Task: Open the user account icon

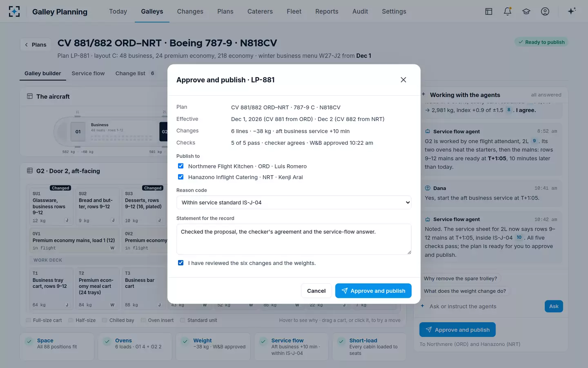Action: pos(545,11)
